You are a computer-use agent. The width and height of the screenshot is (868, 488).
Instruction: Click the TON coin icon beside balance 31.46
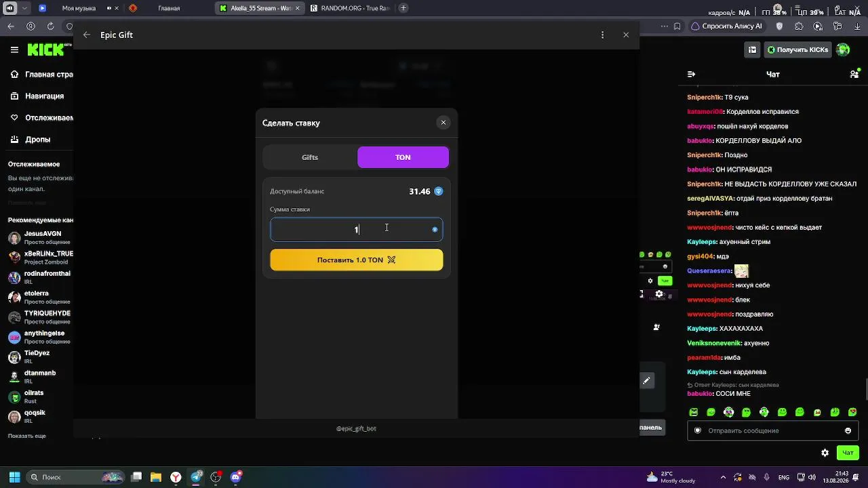[439, 192]
